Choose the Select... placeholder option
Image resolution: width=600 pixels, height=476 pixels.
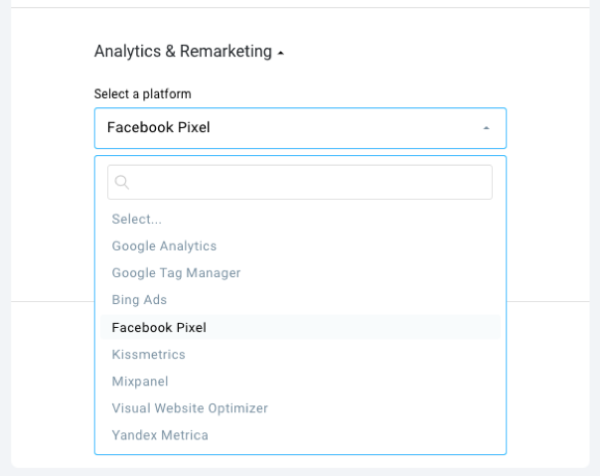coord(137,219)
